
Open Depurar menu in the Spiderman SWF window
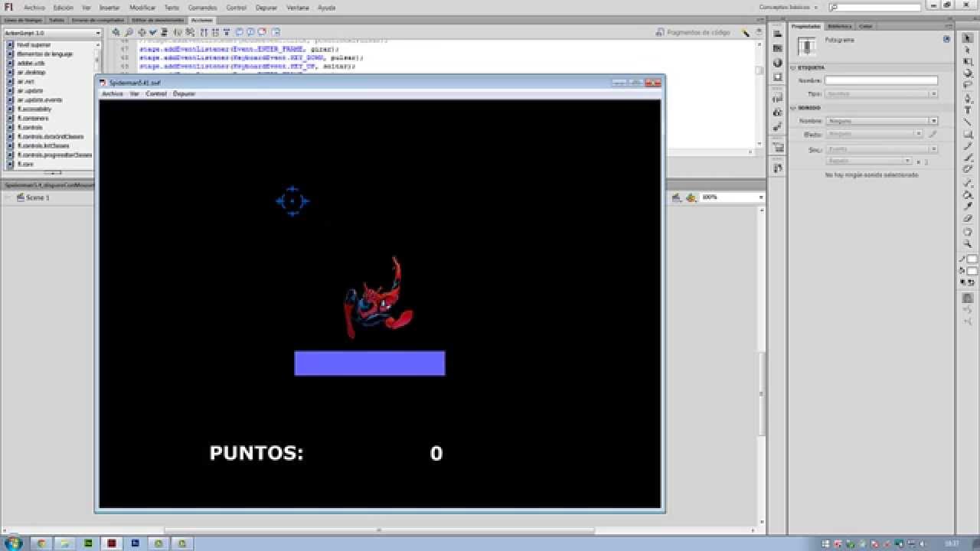pyautogui.click(x=185, y=93)
